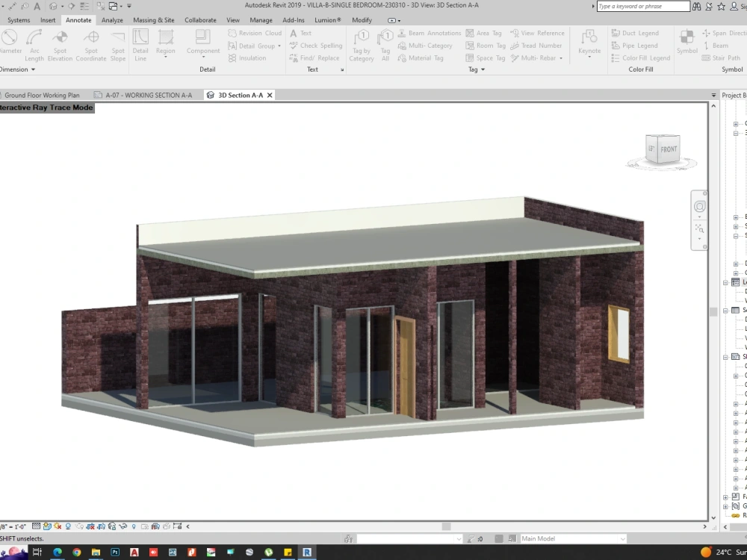The image size is (747, 560).
Task: Use Tag by Category tool
Action: pos(362,46)
